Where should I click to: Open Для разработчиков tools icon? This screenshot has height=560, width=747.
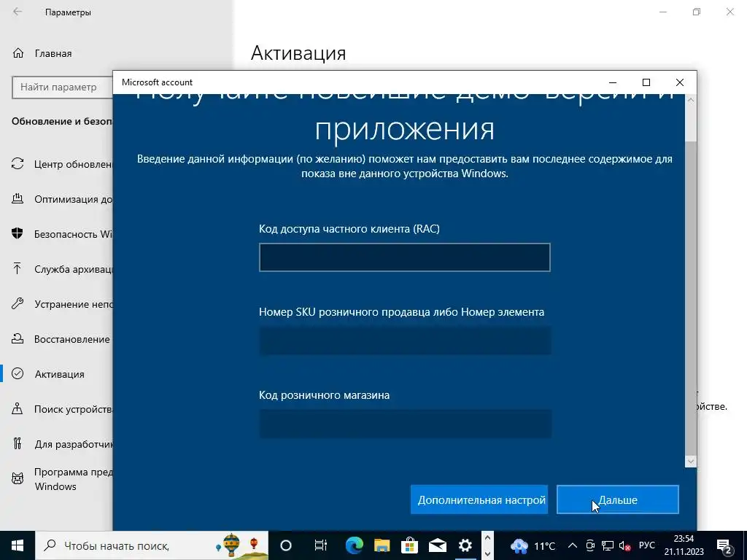click(18, 443)
